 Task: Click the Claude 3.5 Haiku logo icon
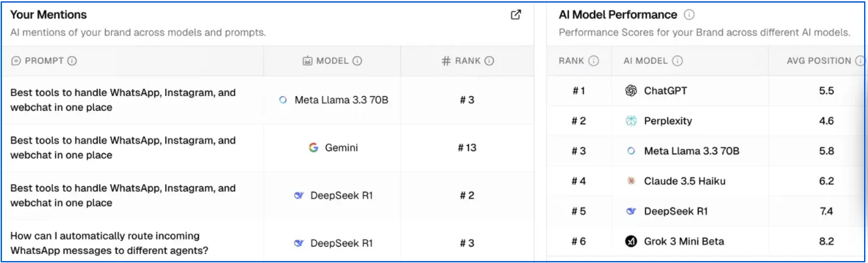click(x=630, y=181)
